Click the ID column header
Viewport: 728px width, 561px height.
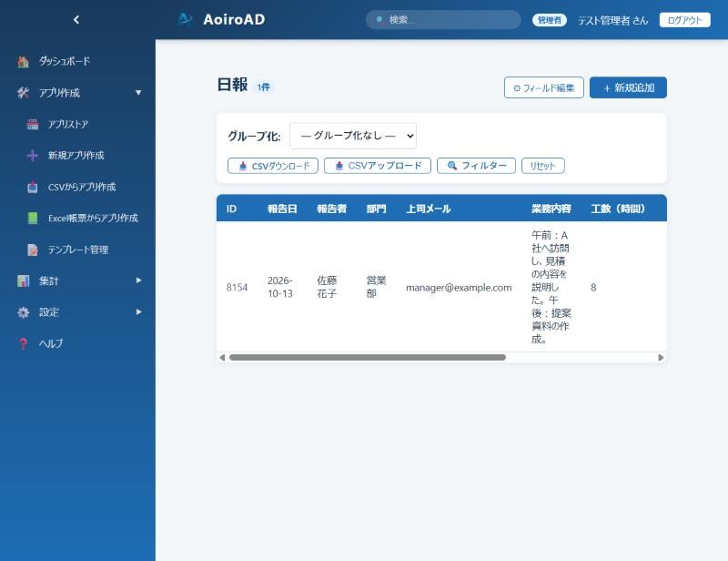(231, 209)
